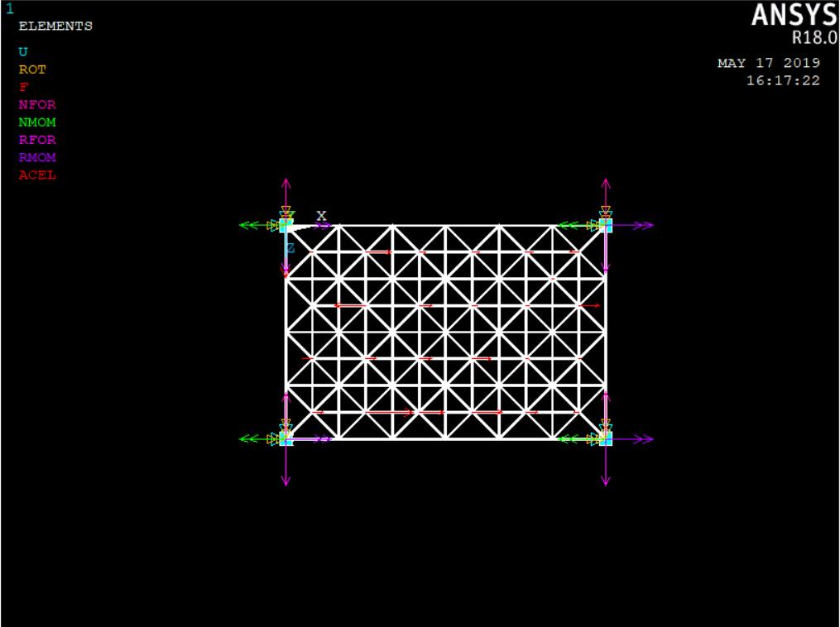Click the bottom-right corner constraint symbol
The height and width of the screenshot is (627, 840).
605,438
